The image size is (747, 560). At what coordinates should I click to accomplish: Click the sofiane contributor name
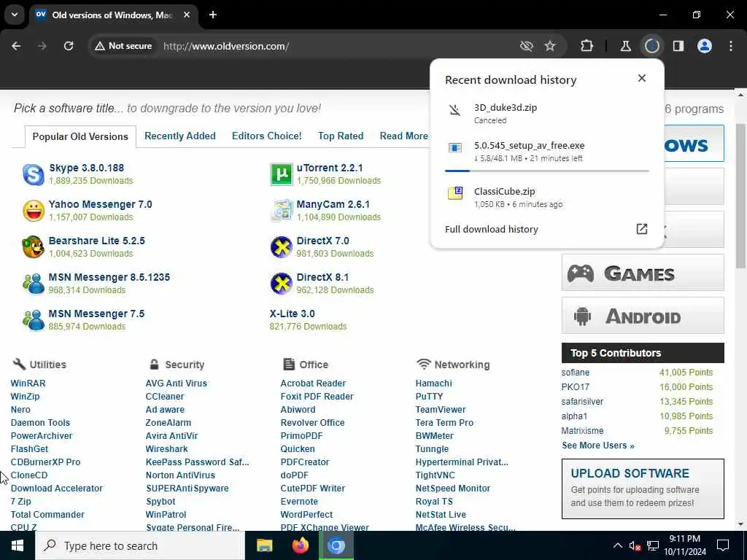tap(575, 373)
